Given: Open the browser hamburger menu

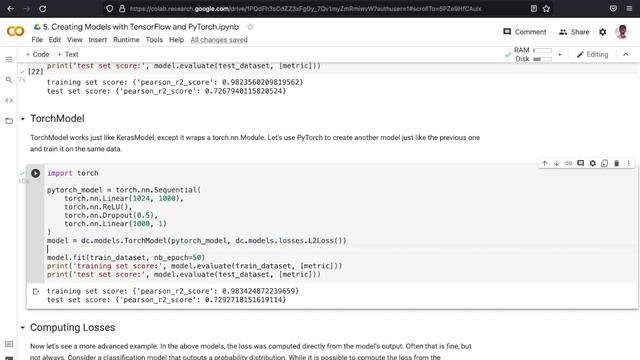Looking at the screenshot, I should (x=629, y=8).
